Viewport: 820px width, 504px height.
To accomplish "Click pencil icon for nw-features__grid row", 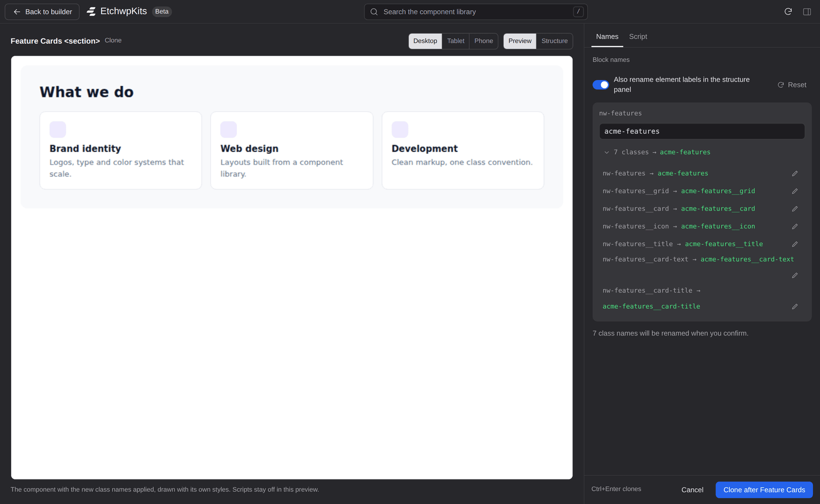I will click(795, 191).
